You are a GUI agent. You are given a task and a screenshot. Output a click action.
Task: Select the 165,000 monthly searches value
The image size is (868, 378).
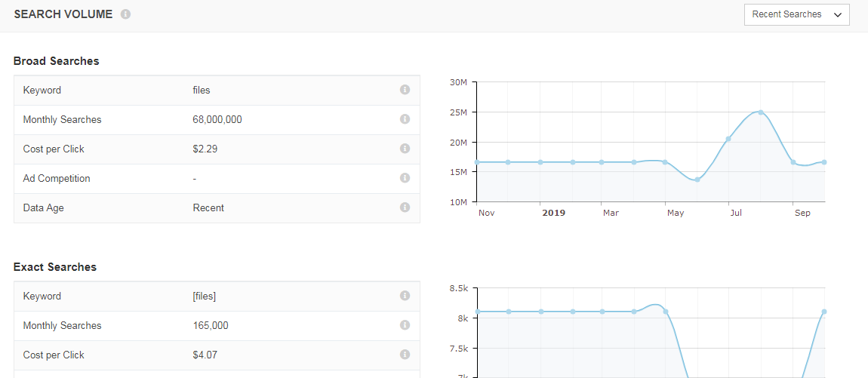click(211, 325)
